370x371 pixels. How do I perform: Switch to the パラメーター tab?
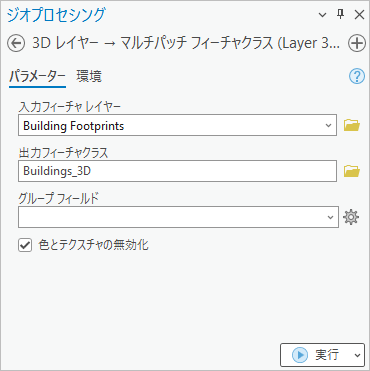(x=37, y=77)
